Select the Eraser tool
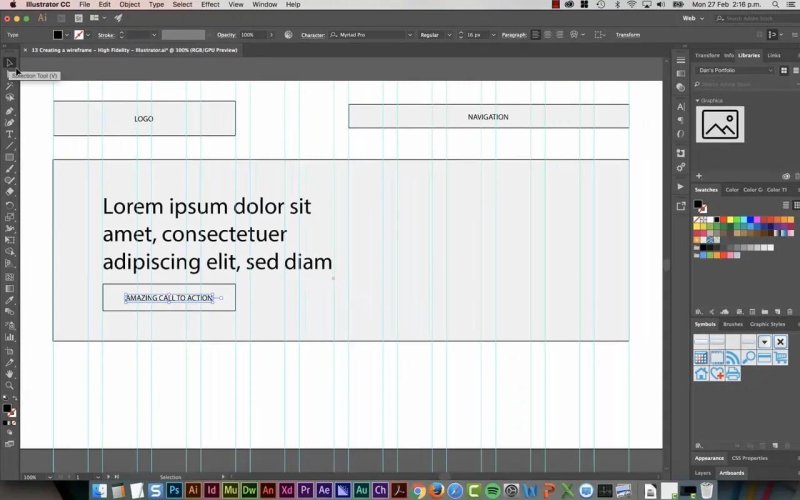Viewport: 800px width, 500px height. click(x=9, y=192)
